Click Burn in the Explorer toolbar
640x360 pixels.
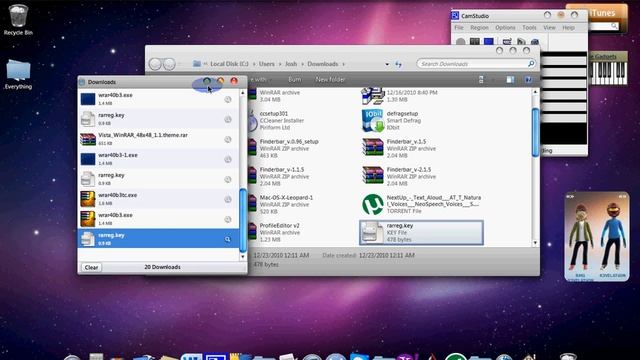pos(295,80)
